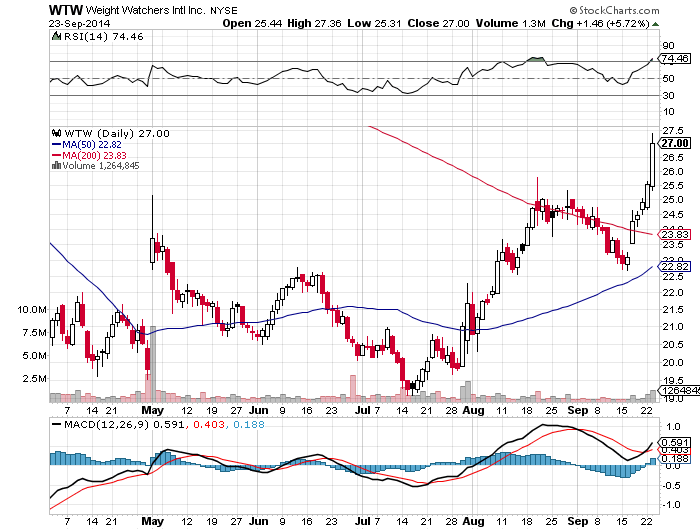Click the 20.0 price axis label
The height and width of the screenshot is (530, 700).
tap(673, 362)
